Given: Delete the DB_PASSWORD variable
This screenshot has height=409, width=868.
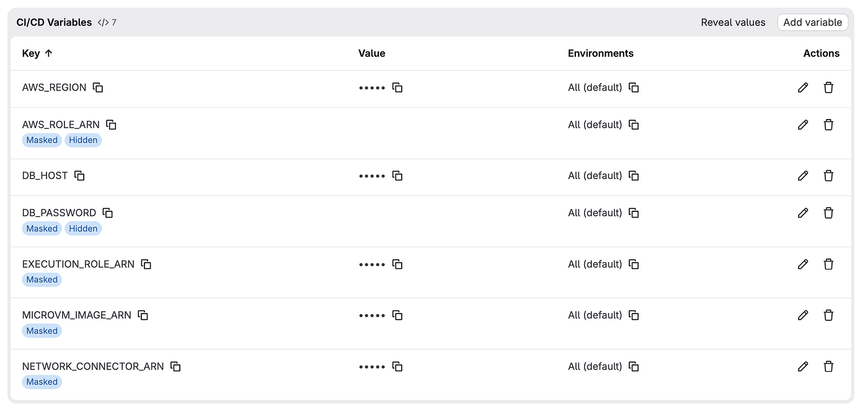Looking at the screenshot, I should [x=828, y=213].
